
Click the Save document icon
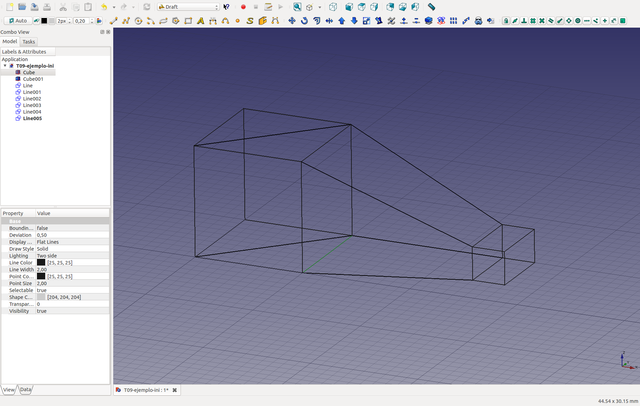click(34, 6)
